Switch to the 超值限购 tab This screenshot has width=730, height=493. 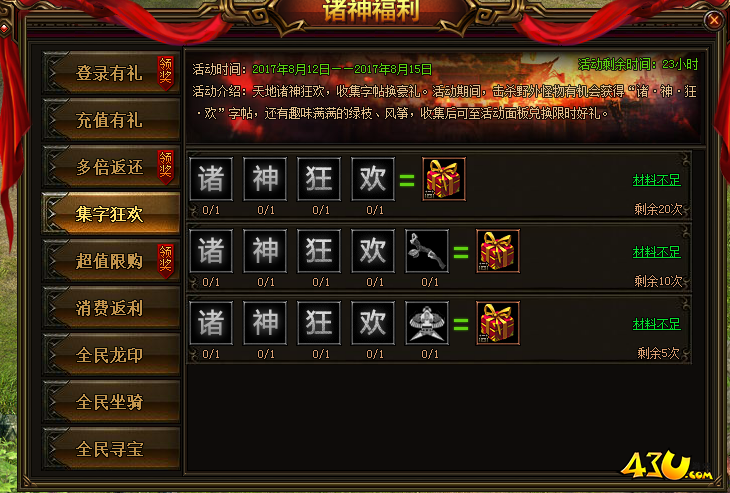point(111,261)
